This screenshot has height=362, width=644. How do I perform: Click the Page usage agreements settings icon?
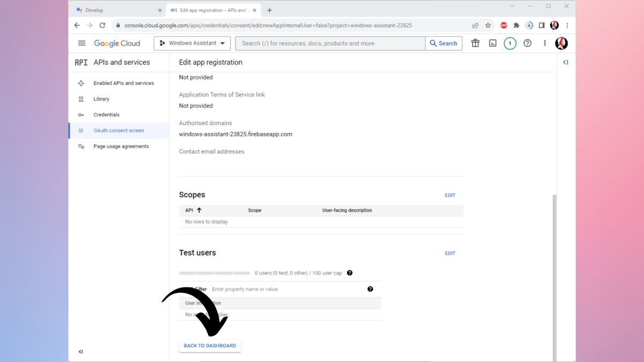pyautogui.click(x=81, y=146)
